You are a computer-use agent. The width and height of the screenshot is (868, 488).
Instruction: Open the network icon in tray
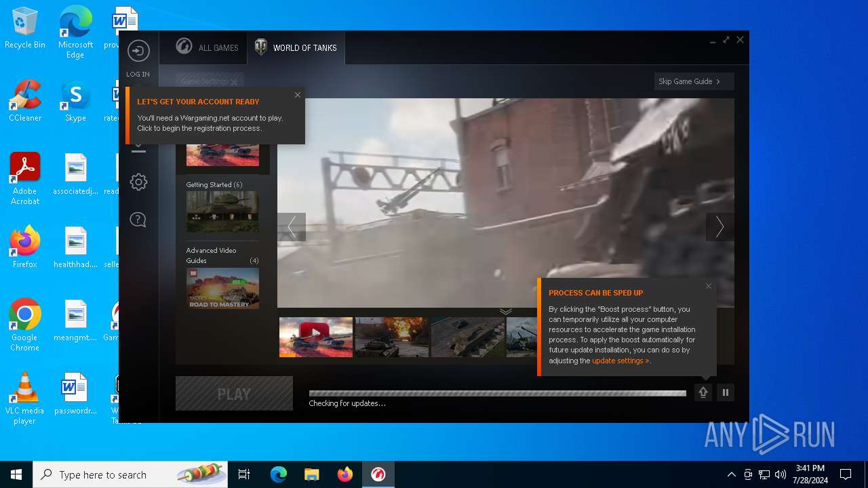tap(764, 474)
